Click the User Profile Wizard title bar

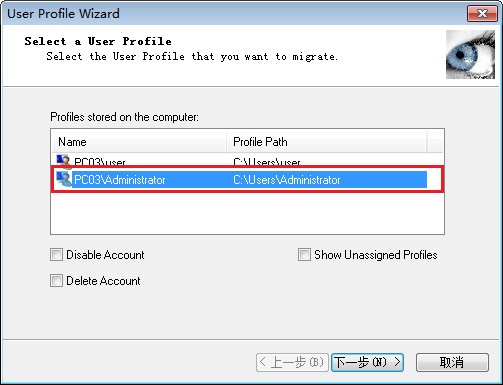pos(233,14)
